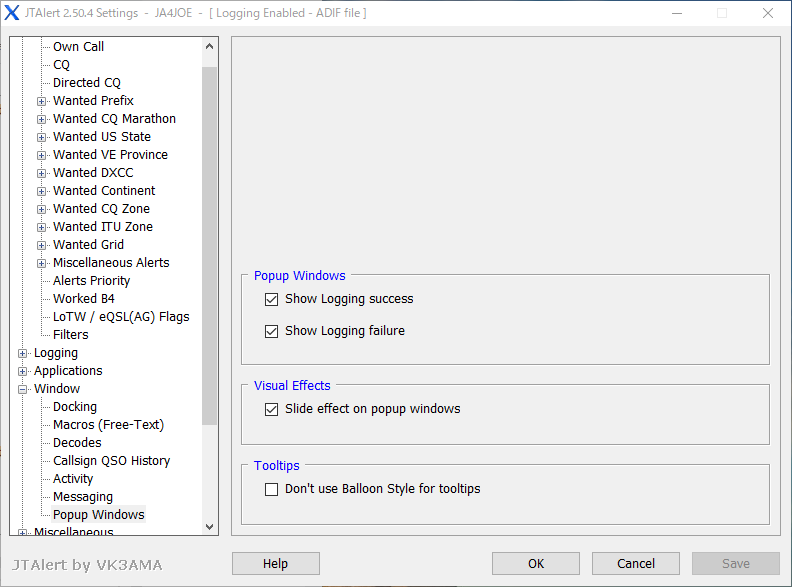Viewport: 792px width, 587px height.
Task: Collapse the Window tree node
Action: point(22,389)
